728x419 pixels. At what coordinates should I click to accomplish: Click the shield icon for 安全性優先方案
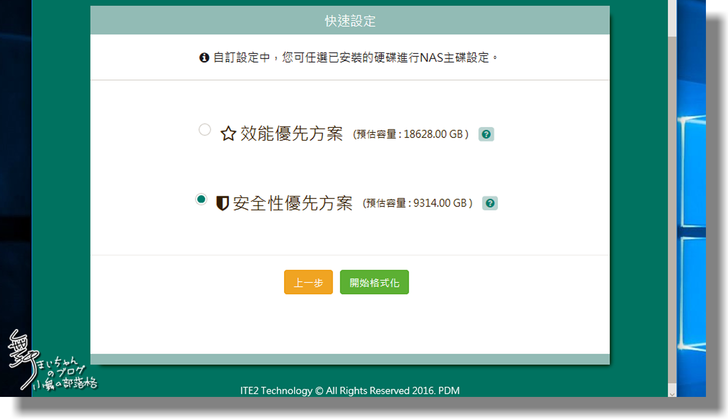coord(222,203)
